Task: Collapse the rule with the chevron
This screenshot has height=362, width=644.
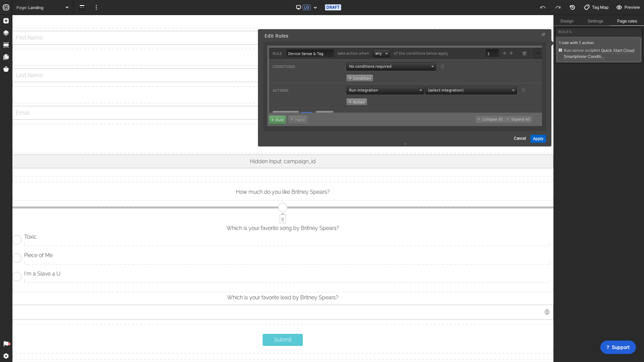Action: tap(538, 53)
